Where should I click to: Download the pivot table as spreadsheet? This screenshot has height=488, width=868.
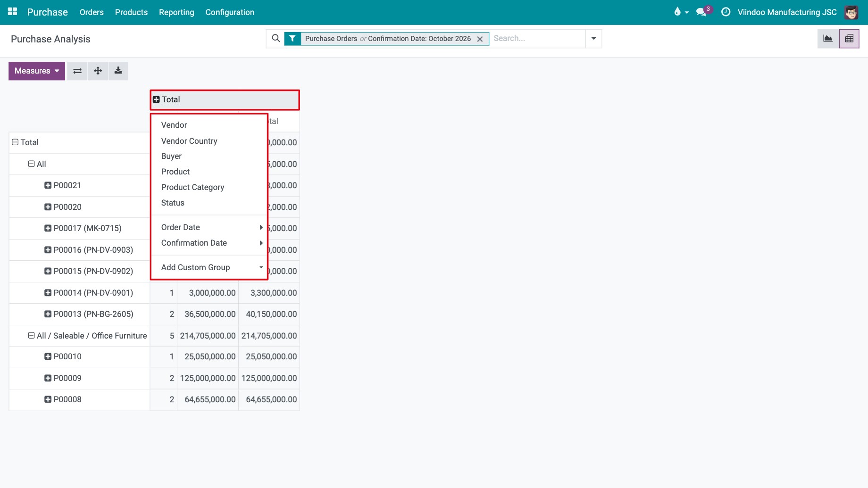pos(118,71)
